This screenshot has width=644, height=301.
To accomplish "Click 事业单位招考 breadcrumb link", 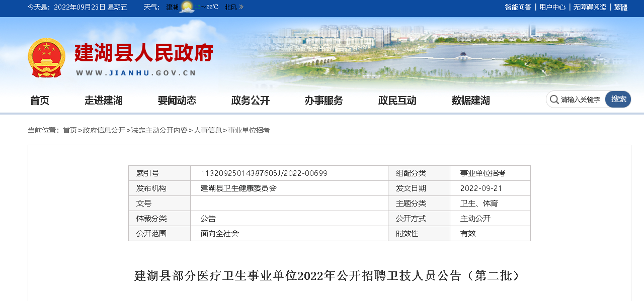I will pyautogui.click(x=249, y=130).
